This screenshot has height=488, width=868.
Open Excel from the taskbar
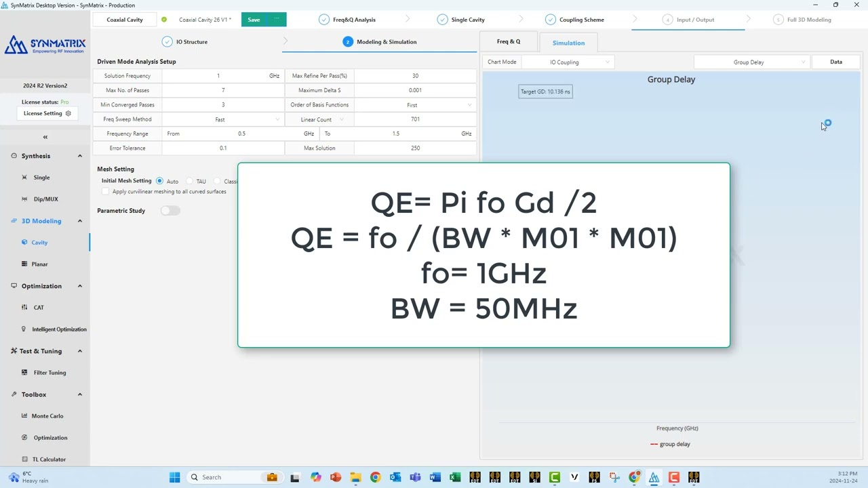coord(455,477)
